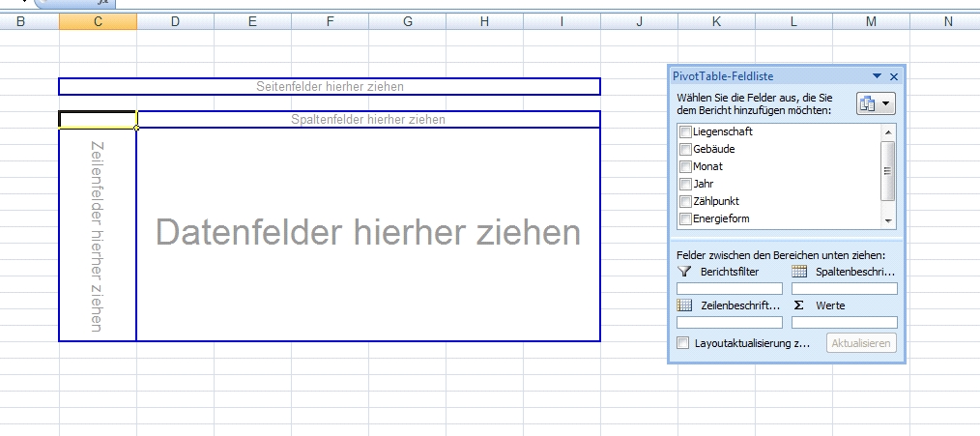
Task: Open the PivotTable-Feldliste pane options arrow
Action: (x=877, y=76)
